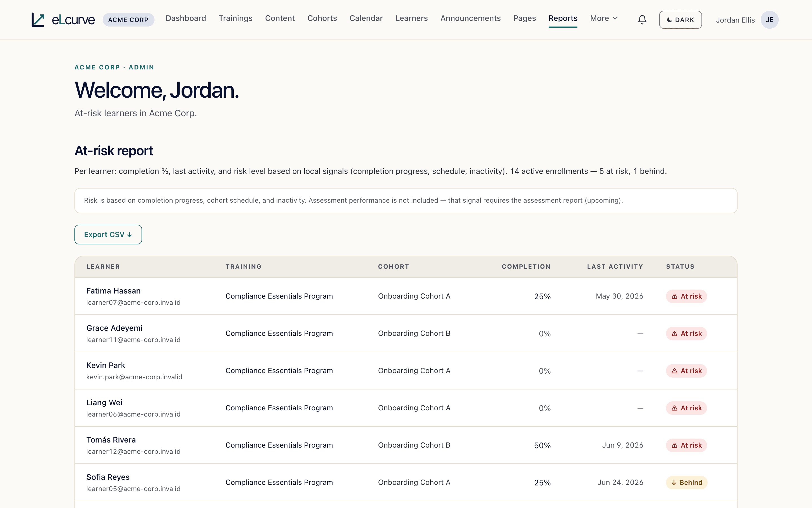Click Fatima Hassan's 25% completion value
Screen dimensions: 812x508
pos(542,296)
